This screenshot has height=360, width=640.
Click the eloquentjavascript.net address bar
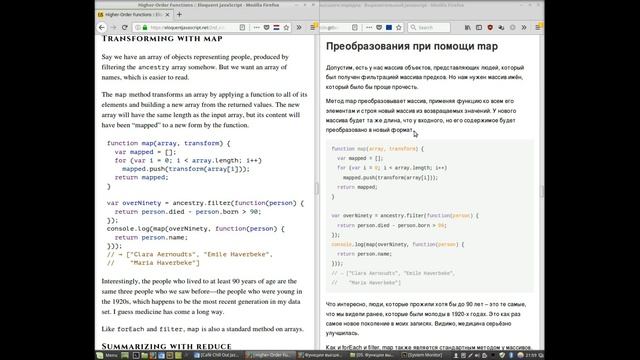[x=192, y=27]
